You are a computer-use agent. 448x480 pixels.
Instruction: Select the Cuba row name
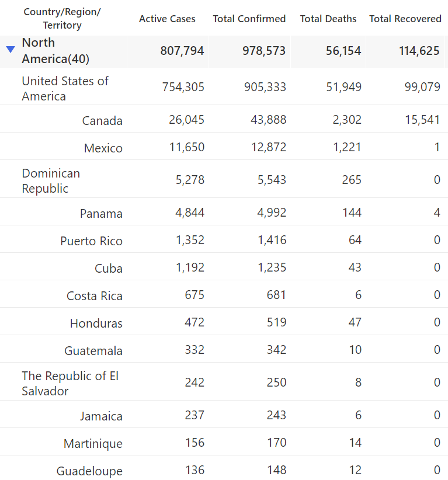click(x=109, y=269)
